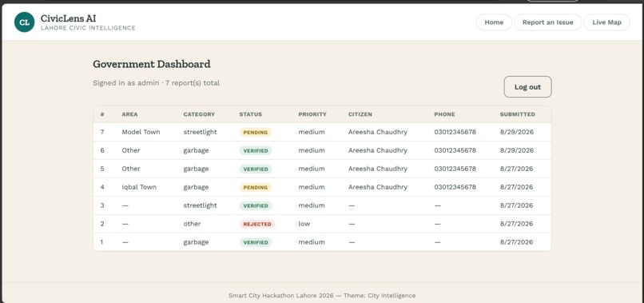
Task: Select VERIFIED badge in report 5 row
Action: pos(256,169)
